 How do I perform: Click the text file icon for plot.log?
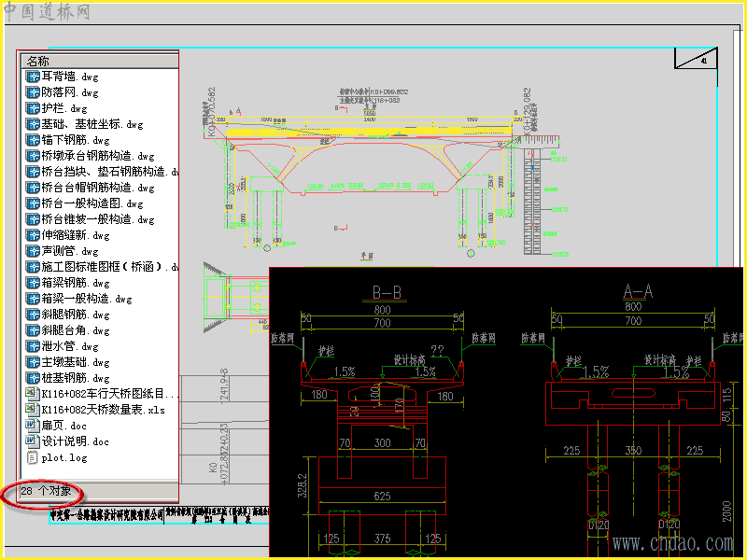tap(33, 457)
